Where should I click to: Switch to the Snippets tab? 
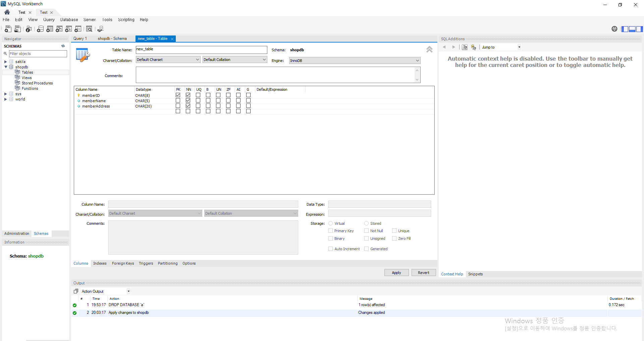pyautogui.click(x=475, y=274)
